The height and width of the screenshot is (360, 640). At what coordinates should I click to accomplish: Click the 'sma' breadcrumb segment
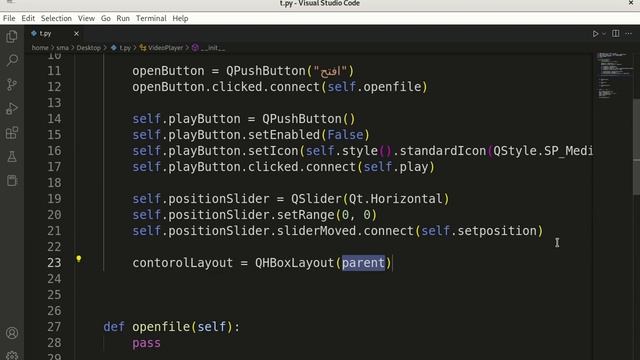[x=62, y=48]
